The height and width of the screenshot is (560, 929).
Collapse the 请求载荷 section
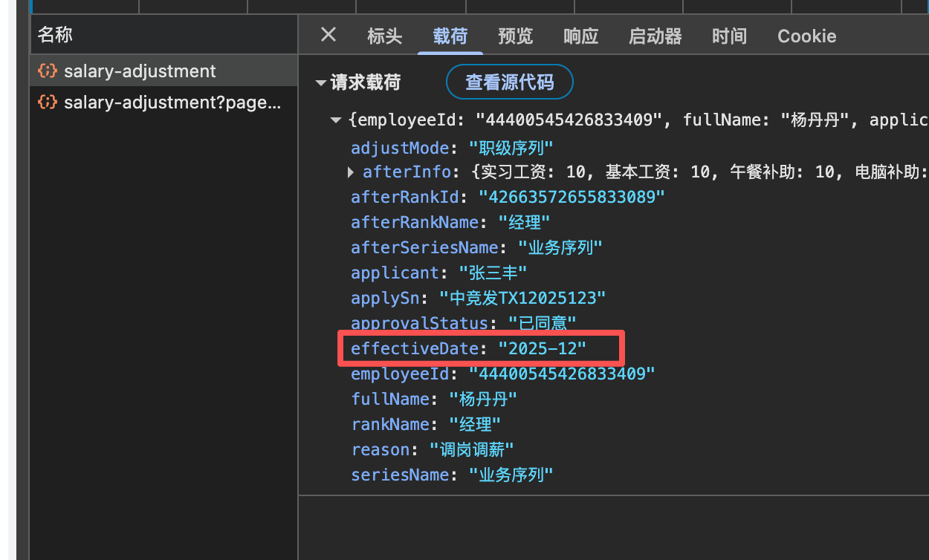(x=321, y=82)
